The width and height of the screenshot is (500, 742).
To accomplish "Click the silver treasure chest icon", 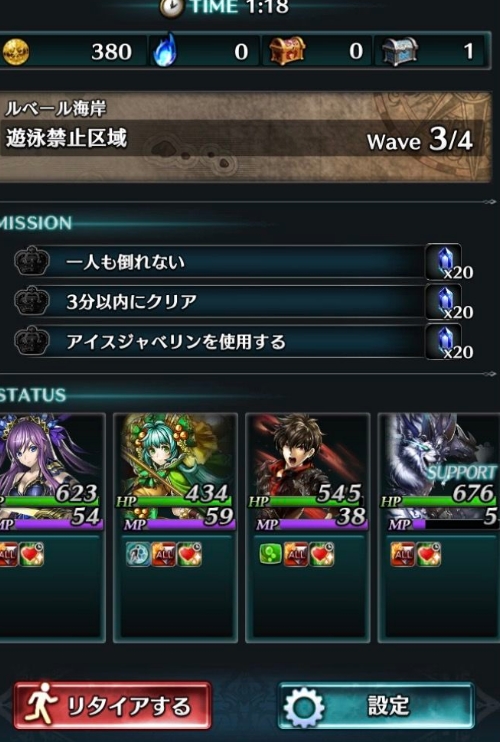I will 400,51.
